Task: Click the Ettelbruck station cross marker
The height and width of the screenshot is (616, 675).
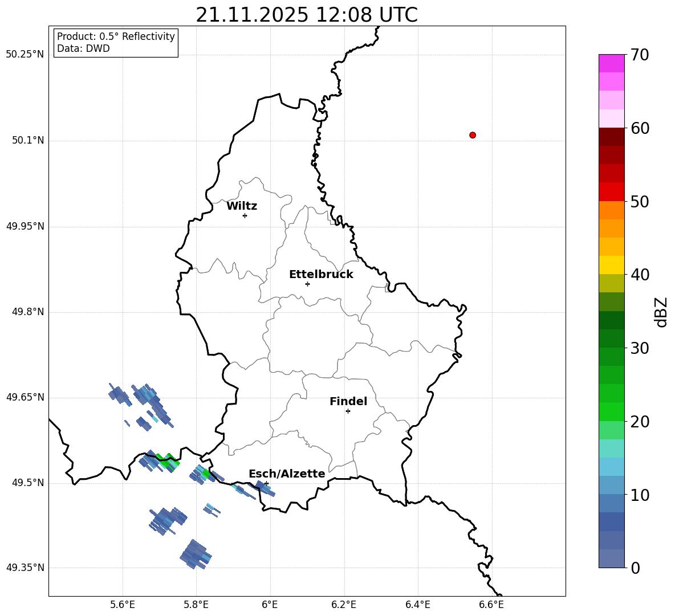Action: click(x=307, y=284)
